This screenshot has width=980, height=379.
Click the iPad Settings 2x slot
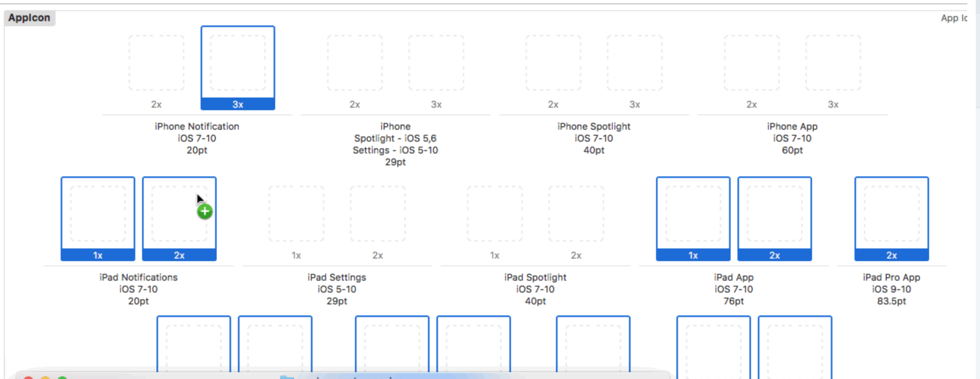click(377, 214)
